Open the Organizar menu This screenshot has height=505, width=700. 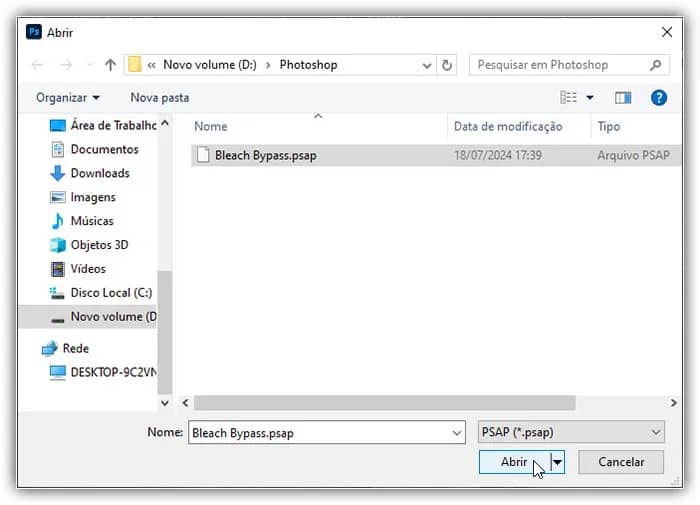click(x=68, y=98)
